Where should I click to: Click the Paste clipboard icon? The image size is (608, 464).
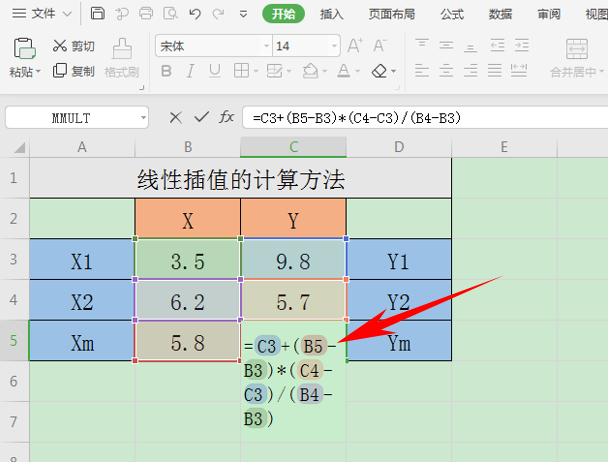(25, 48)
